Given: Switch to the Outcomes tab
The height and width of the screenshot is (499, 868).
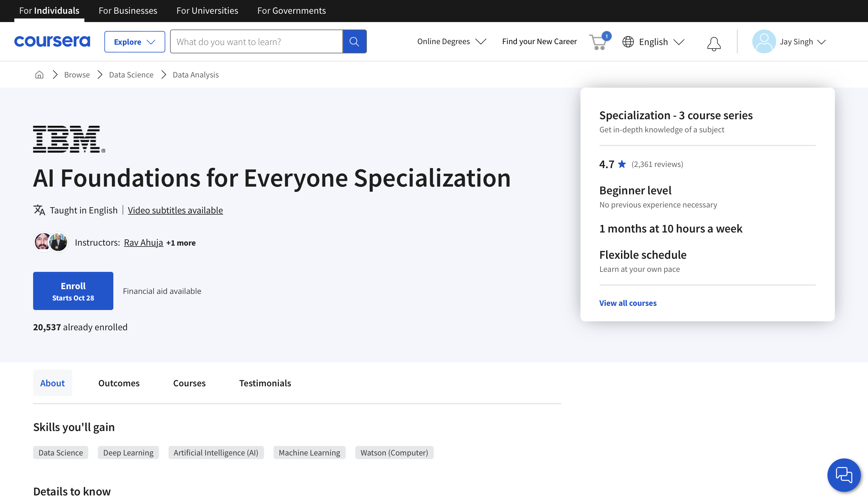Looking at the screenshot, I should [119, 382].
